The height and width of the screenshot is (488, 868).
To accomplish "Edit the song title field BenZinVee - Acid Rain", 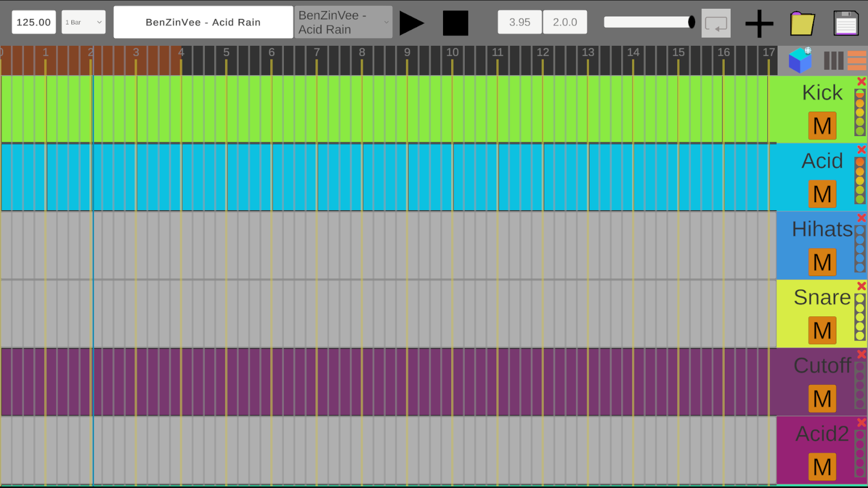I will 203,22.
